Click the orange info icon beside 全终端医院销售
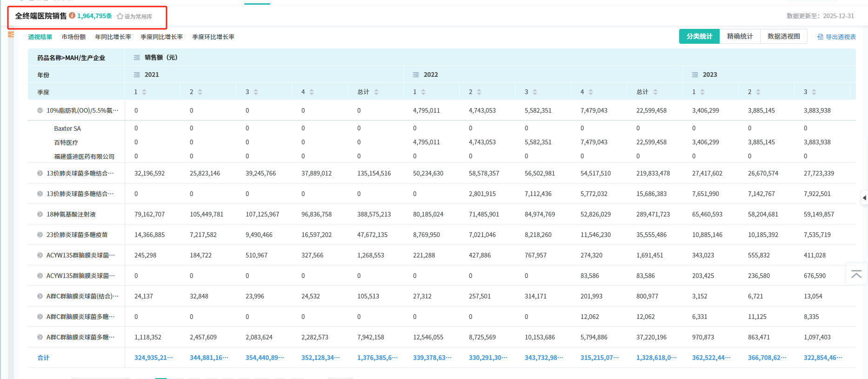This screenshot has width=868, height=379. coord(72,15)
